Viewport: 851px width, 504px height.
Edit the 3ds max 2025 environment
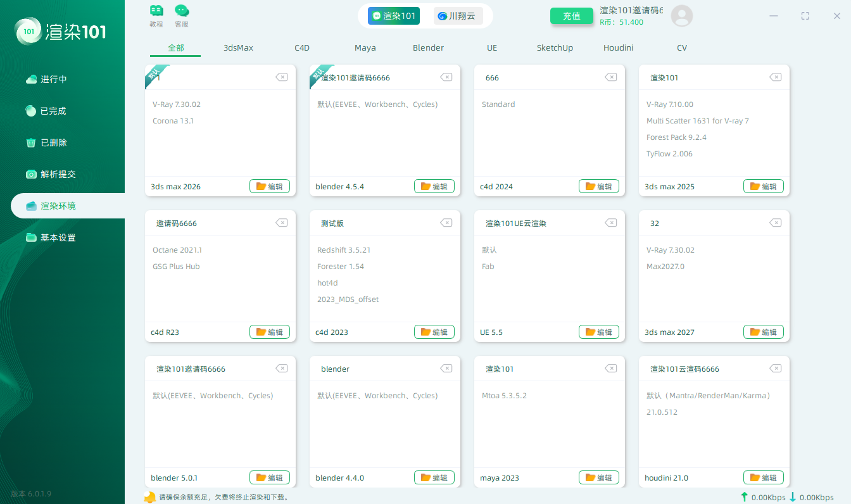[x=764, y=186]
